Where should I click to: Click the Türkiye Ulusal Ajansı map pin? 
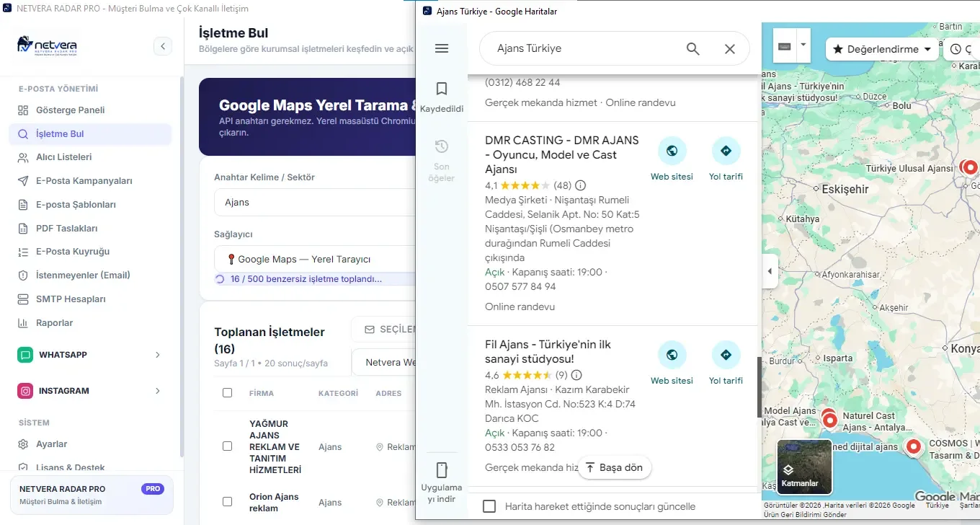pyautogui.click(x=970, y=167)
